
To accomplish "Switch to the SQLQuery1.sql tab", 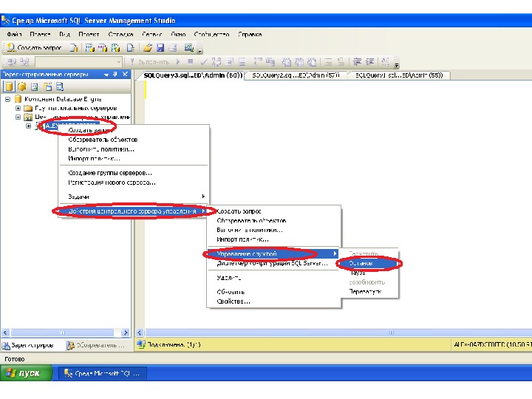I will point(399,75).
